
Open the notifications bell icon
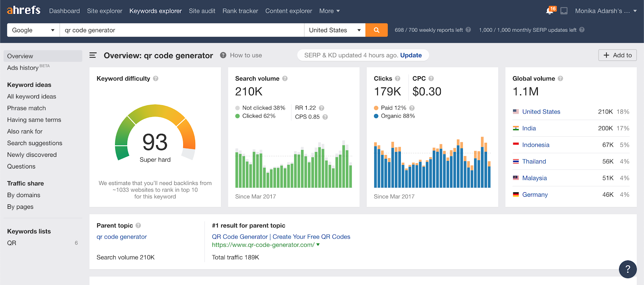(x=550, y=10)
